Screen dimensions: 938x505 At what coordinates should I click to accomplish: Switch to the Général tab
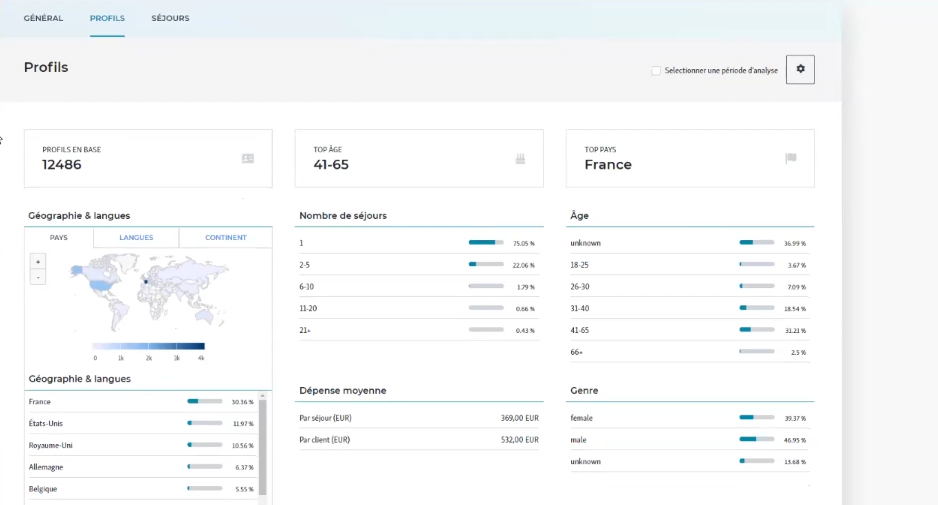pos(43,18)
